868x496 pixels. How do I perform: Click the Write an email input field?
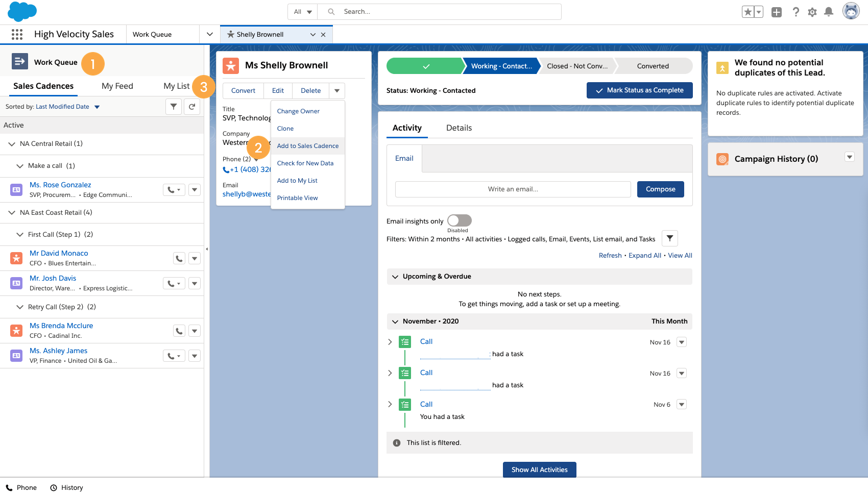point(513,189)
